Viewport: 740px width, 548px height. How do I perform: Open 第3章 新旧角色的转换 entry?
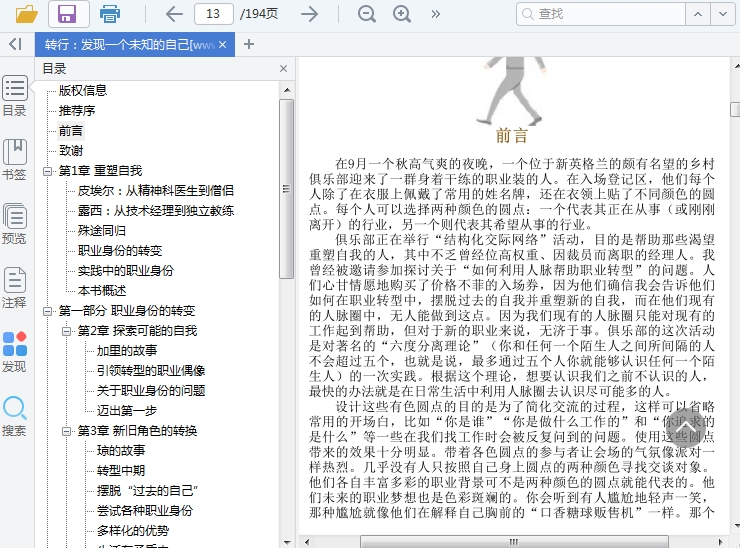pyautogui.click(x=137, y=430)
